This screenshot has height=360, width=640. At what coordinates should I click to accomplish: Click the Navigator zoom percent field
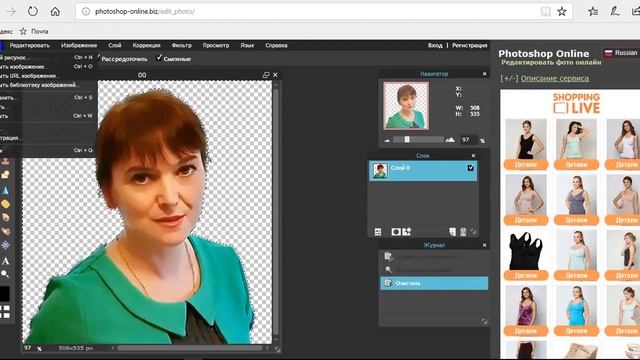click(469, 140)
